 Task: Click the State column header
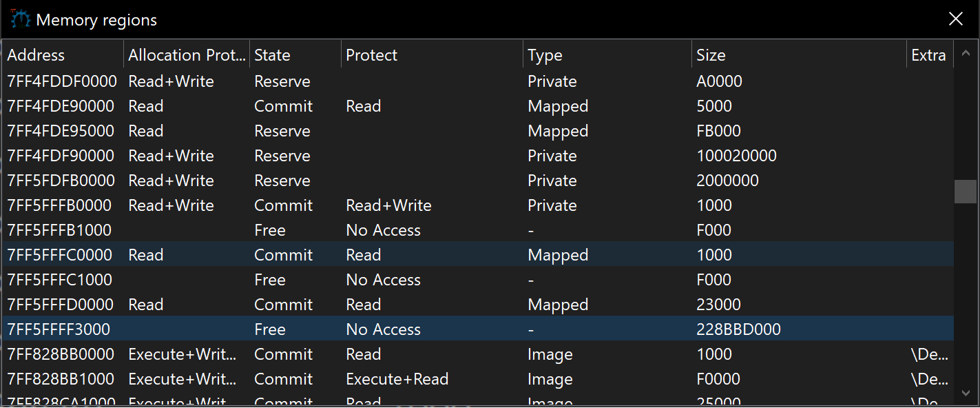tap(294, 55)
